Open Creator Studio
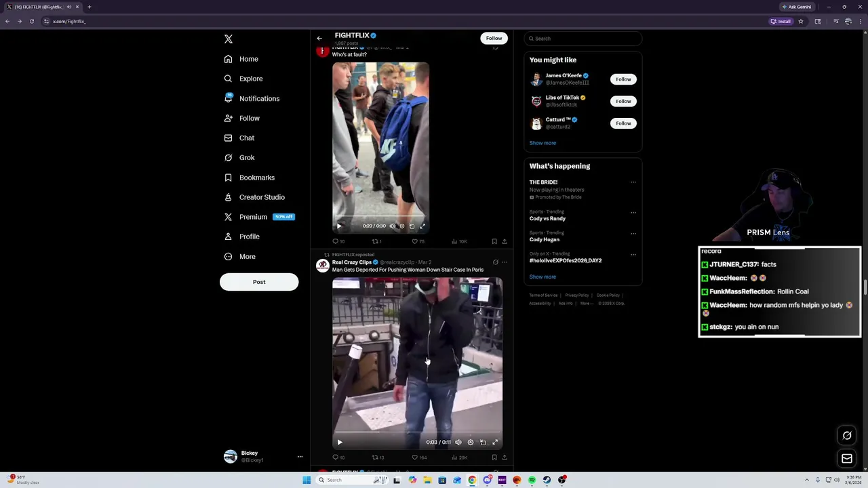 (x=254, y=197)
